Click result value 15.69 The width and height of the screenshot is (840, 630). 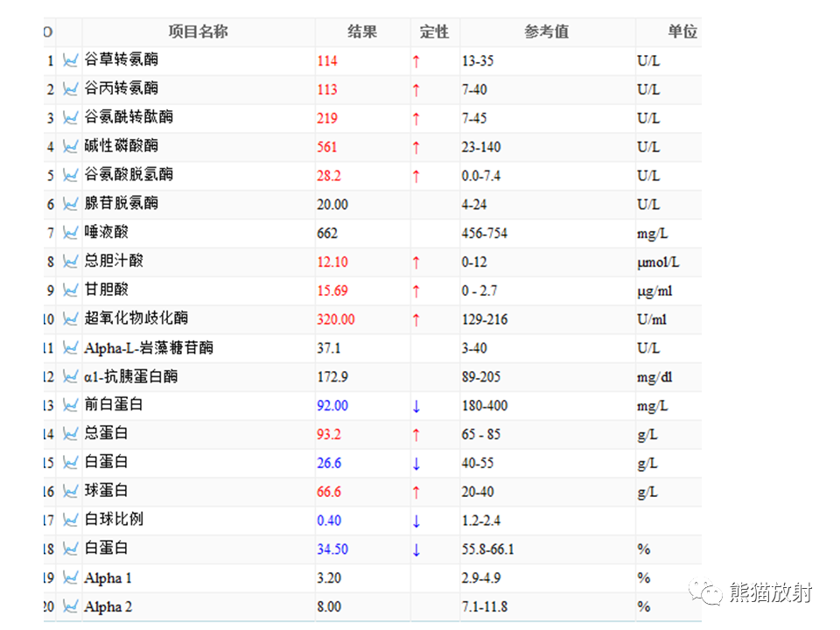click(332, 290)
